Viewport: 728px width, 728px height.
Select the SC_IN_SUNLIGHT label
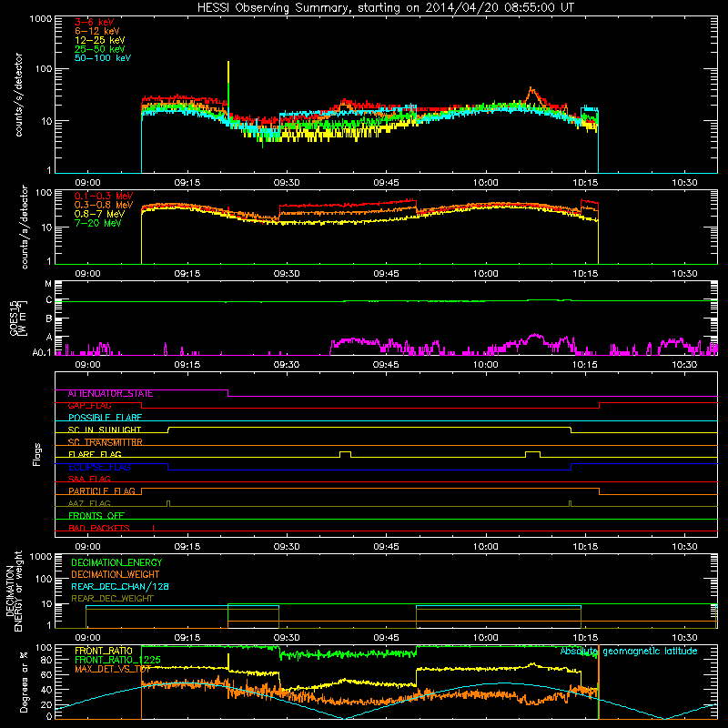click(x=105, y=430)
